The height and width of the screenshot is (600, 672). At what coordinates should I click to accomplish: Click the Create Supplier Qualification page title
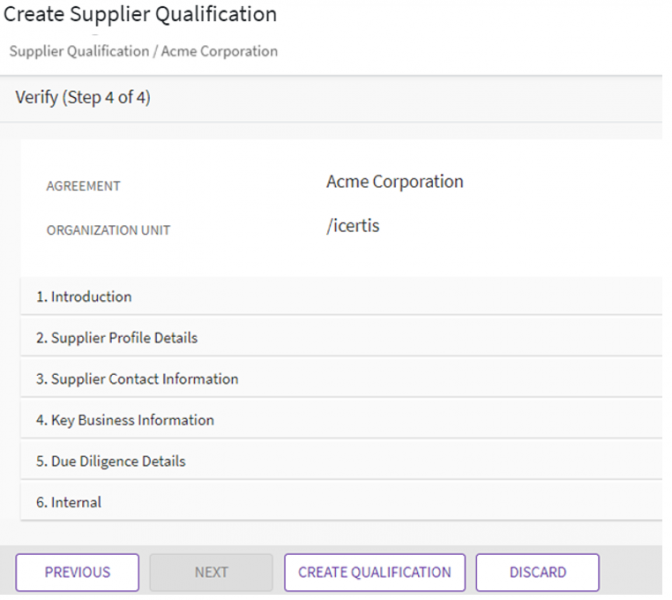pyautogui.click(x=141, y=15)
